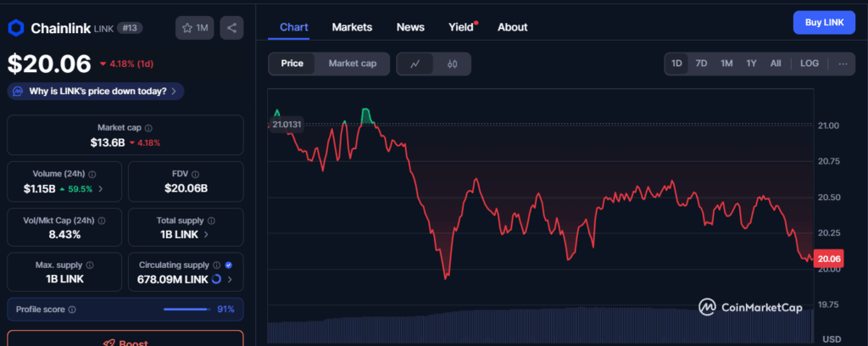Viewport: 868px width, 346px height.
Task: Open Circulating supply info icon
Action: click(217, 265)
